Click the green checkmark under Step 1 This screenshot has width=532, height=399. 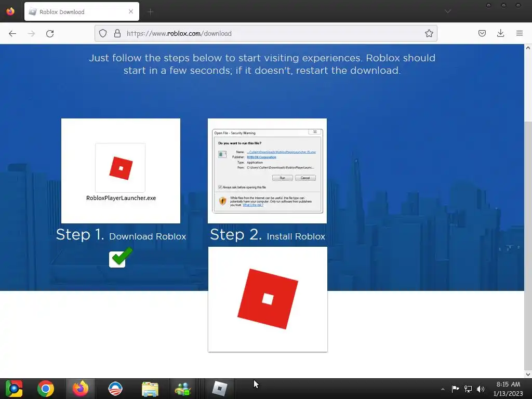(x=120, y=258)
